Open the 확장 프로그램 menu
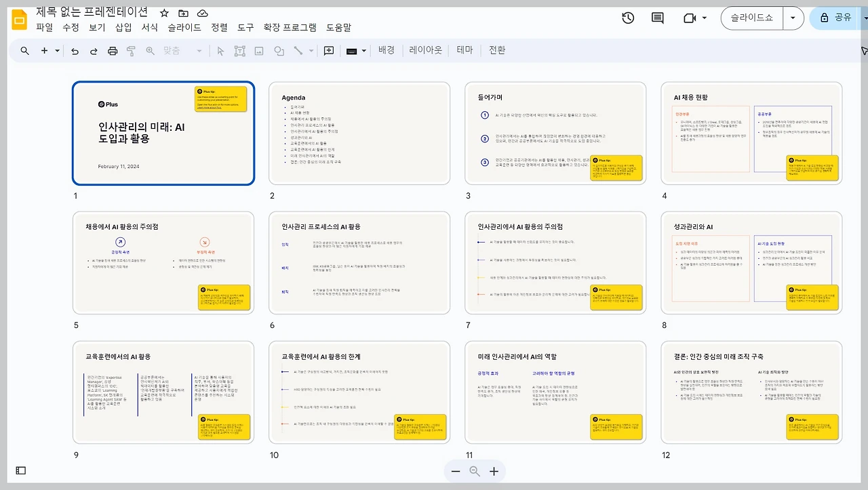The image size is (868, 490). [290, 28]
